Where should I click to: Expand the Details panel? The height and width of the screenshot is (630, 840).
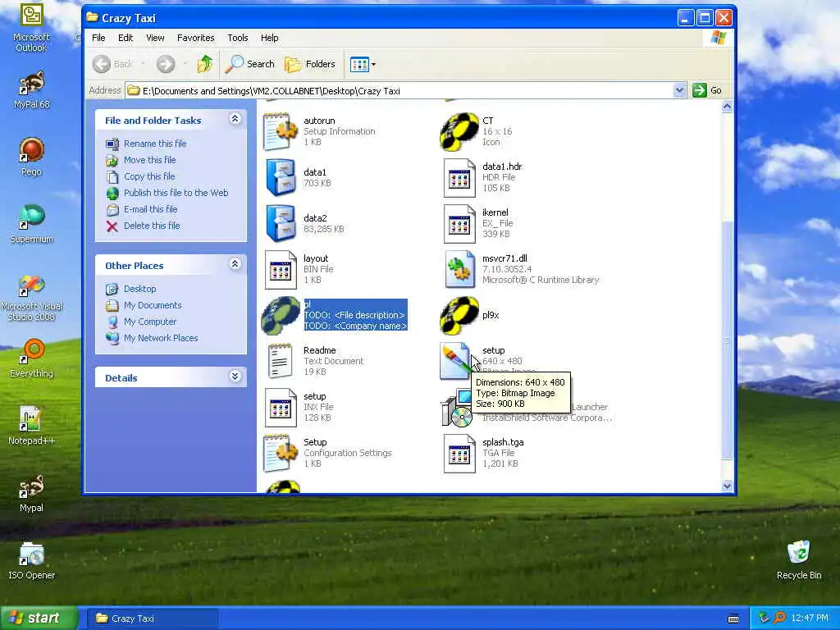235,376
